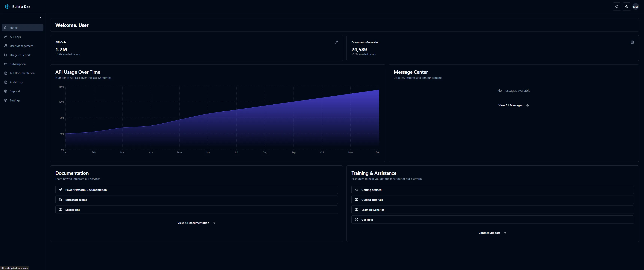
Task: Click the User Management people icon
Action: (x=6, y=46)
